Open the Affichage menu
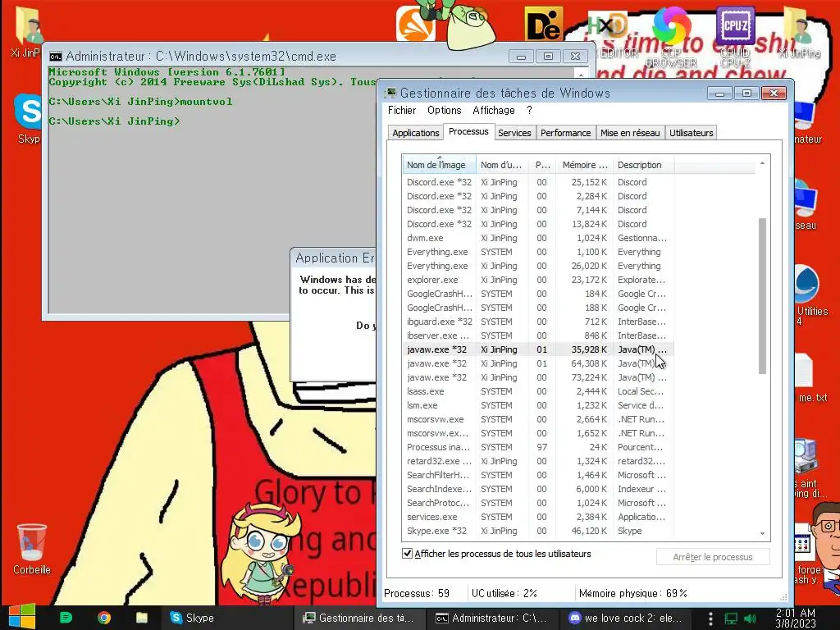 493,111
